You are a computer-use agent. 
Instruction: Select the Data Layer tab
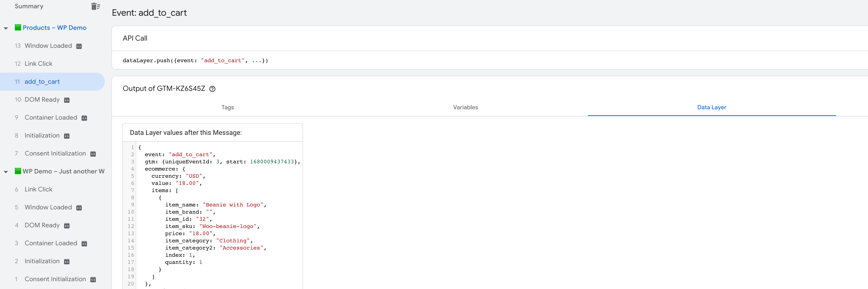click(712, 107)
